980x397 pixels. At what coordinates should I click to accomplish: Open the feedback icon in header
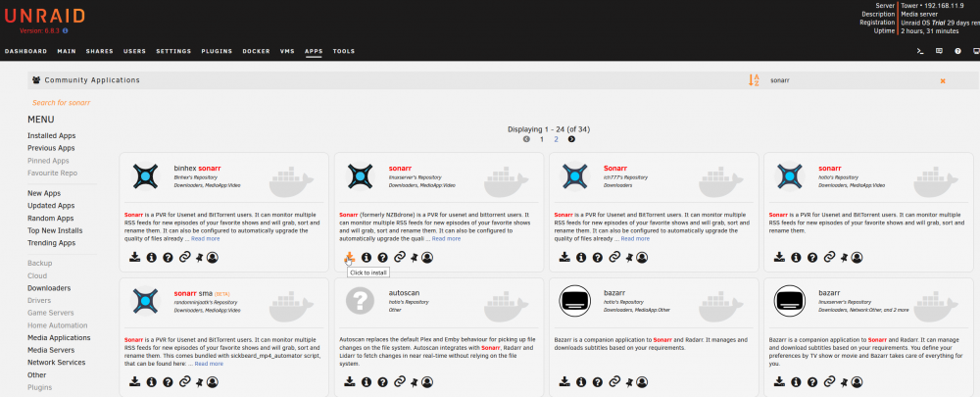pos(939,51)
